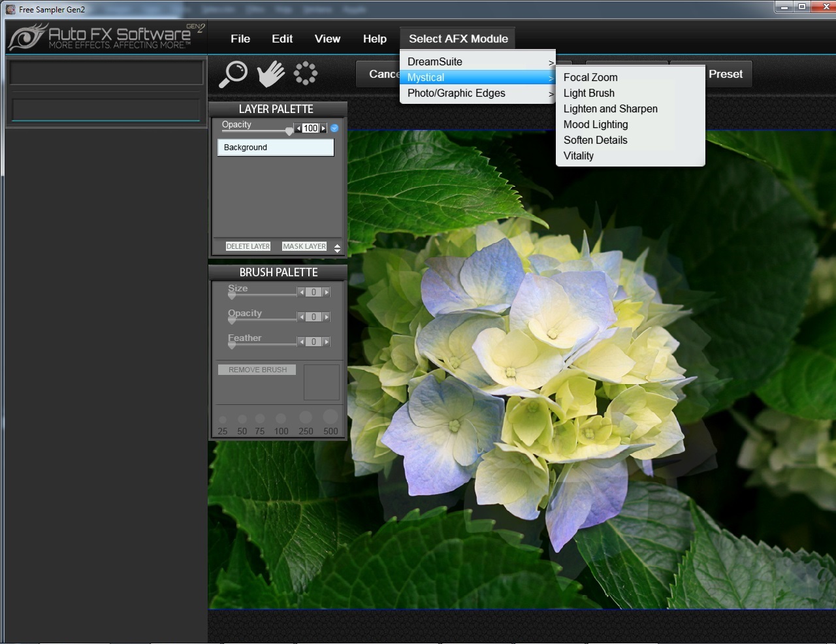The height and width of the screenshot is (644, 836).
Task: Decrease layer opacity with left arrow
Action: tap(298, 129)
